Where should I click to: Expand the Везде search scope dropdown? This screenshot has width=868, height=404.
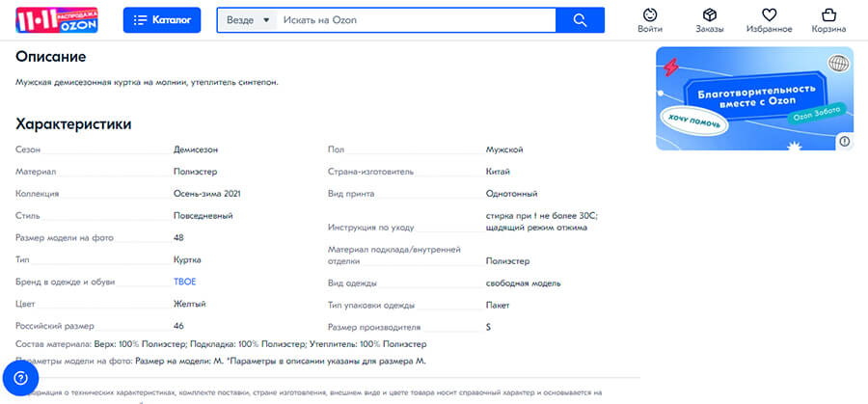[248, 20]
